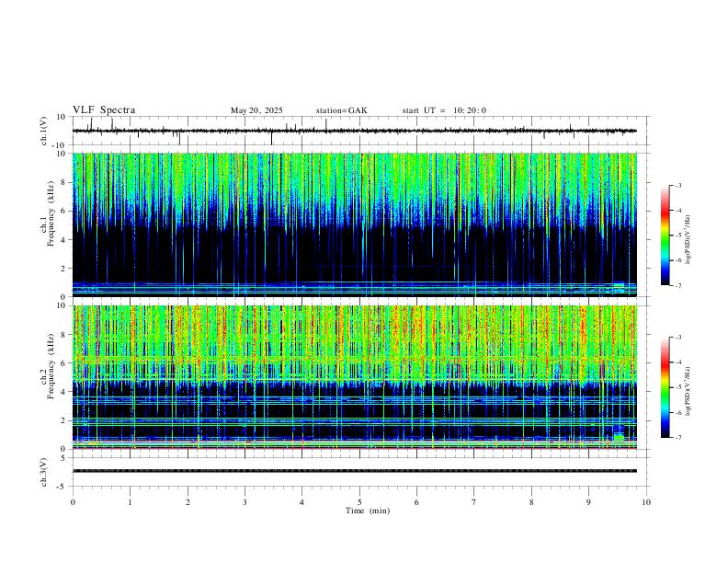Select the "ch.1(V)" axis label

[44, 131]
